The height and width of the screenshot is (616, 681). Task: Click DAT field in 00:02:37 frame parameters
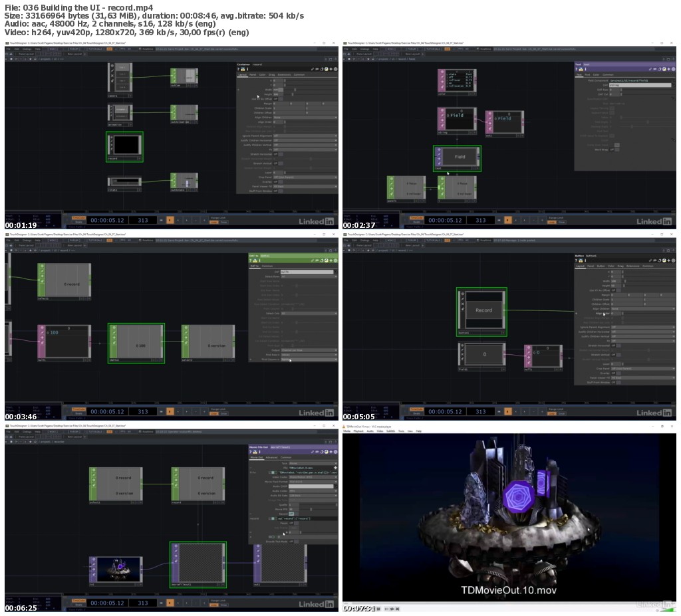[x=640, y=85]
